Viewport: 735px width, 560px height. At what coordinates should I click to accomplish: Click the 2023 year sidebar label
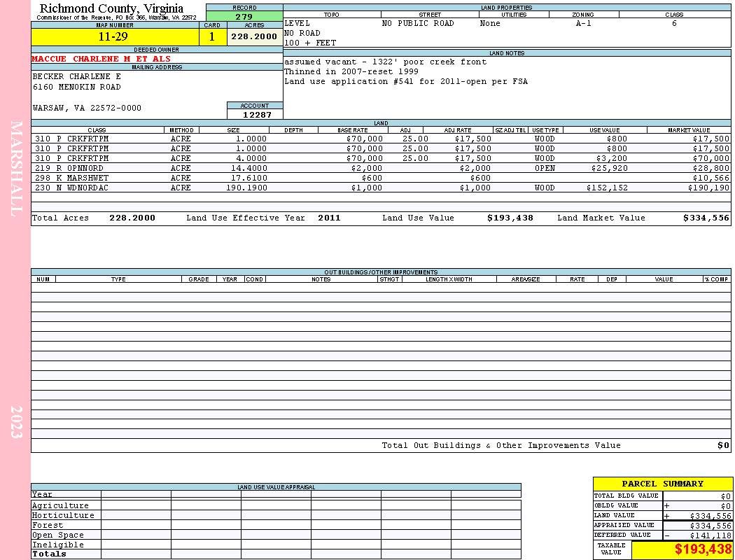tap(16, 422)
